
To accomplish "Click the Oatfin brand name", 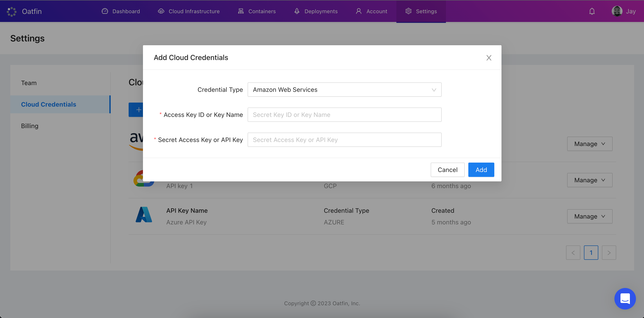I will click(x=32, y=11).
